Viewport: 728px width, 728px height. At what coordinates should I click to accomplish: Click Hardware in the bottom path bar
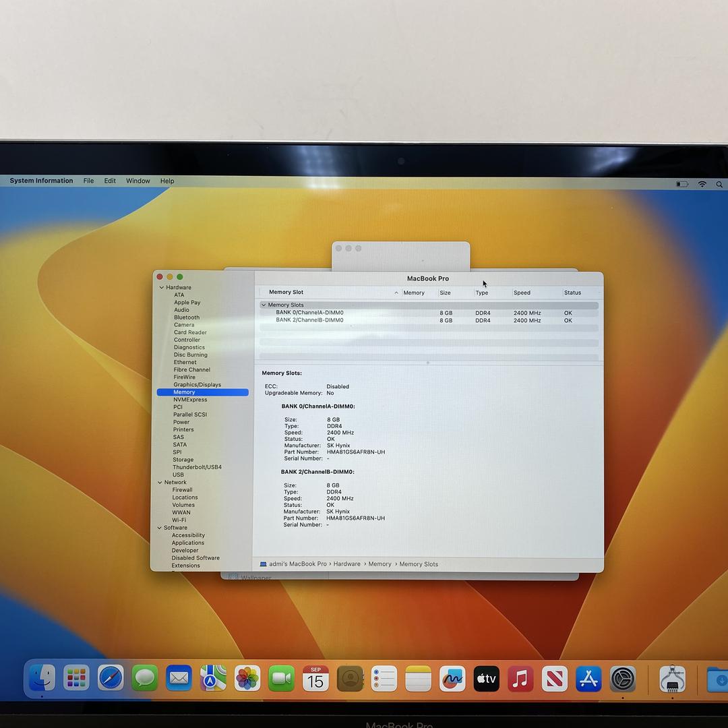[346, 564]
